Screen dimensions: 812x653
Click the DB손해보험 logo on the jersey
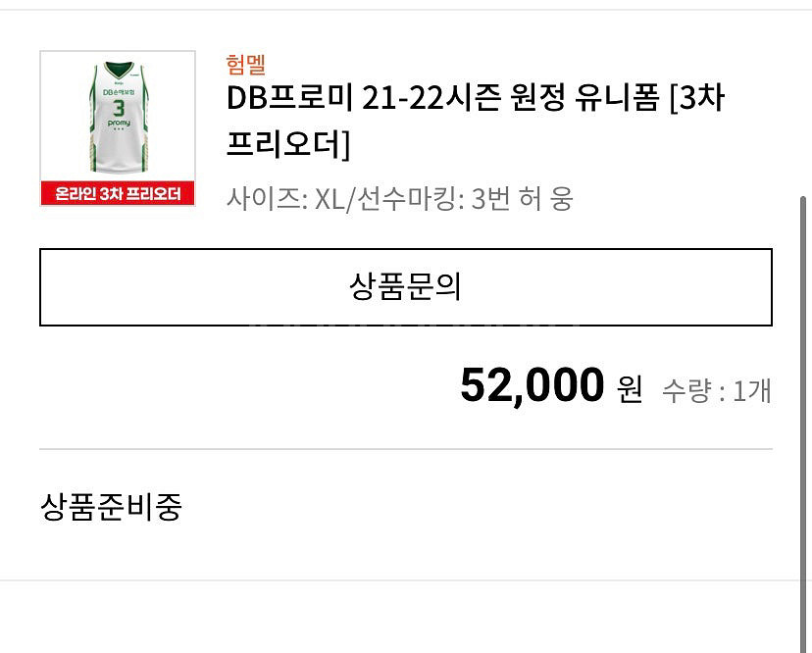[119, 92]
